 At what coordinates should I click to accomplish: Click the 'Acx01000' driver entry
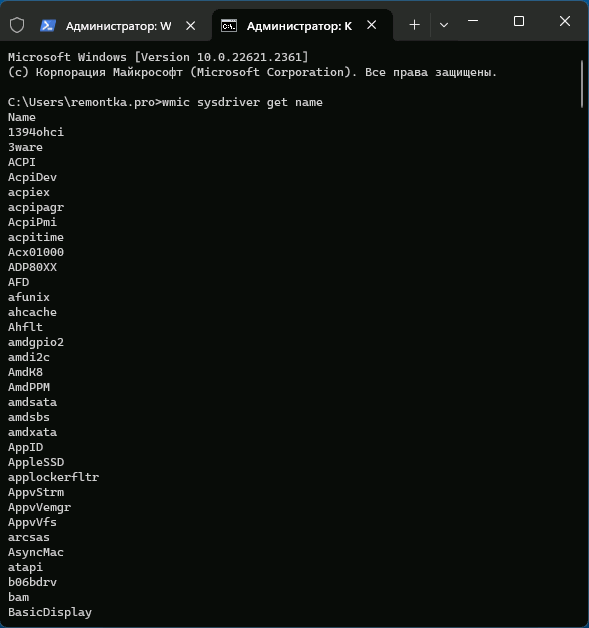[36, 252]
